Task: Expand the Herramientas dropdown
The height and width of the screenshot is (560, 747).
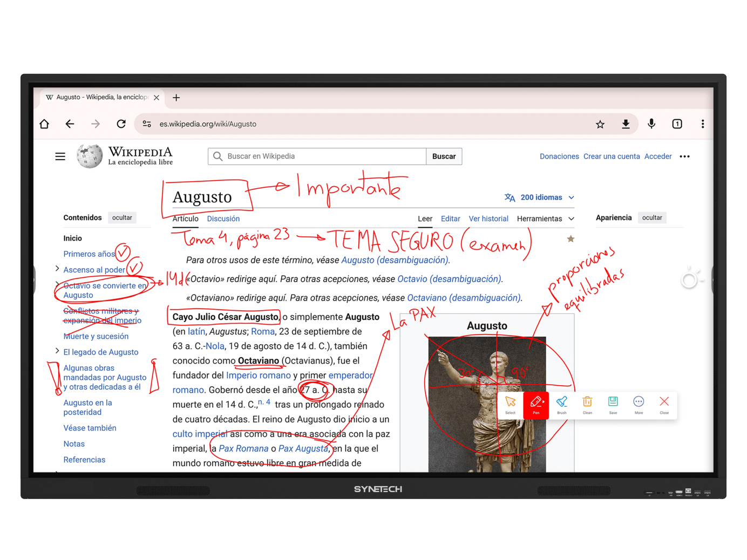Action: coord(546,218)
